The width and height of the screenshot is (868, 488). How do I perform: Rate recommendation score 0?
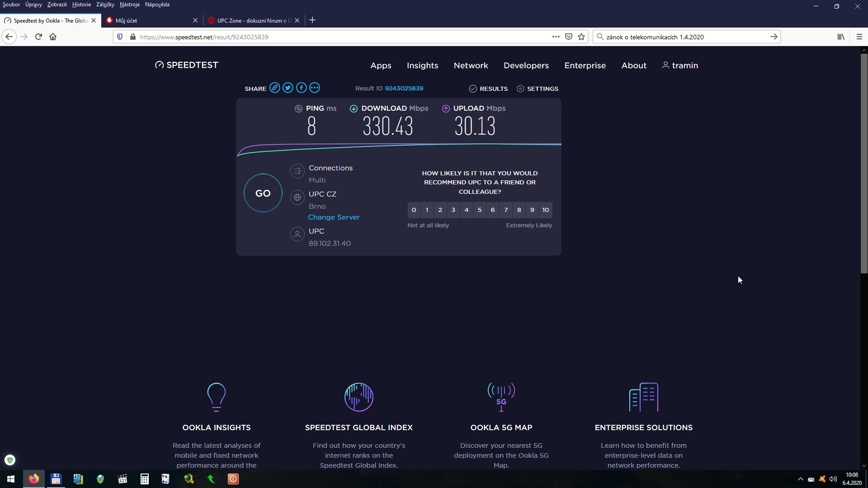tap(414, 210)
